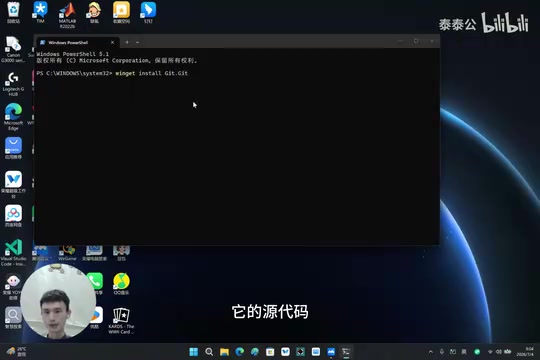The height and width of the screenshot is (360, 540).
Task: Open Visual Studio Code Insiders shortcut
Action: point(13,252)
